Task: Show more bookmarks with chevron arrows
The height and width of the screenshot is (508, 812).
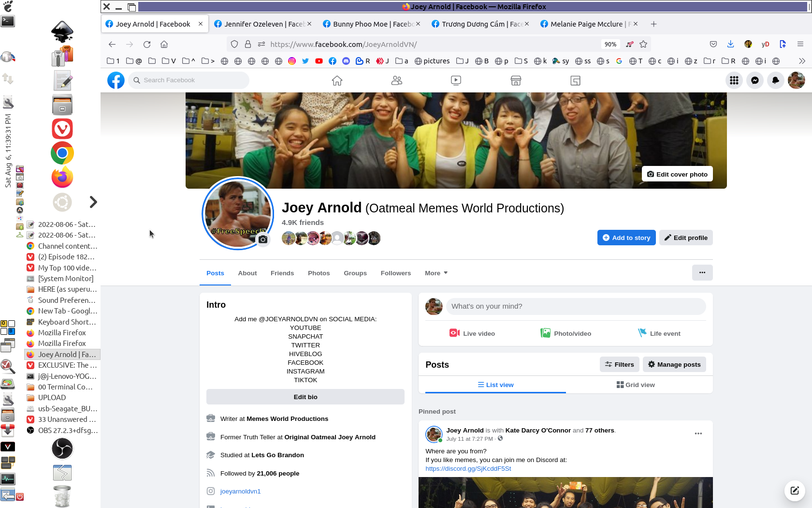Action: [802, 61]
